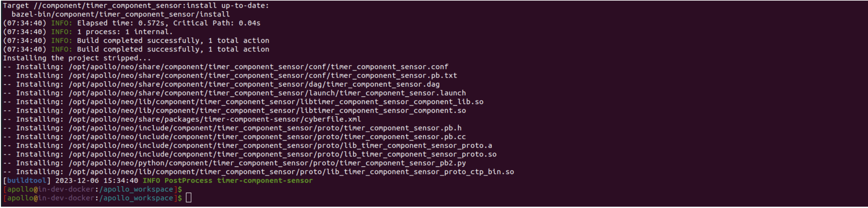This screenshot has height=208, width=868.
Task: Click the timer_component_sensor_pb2.py path
Action: tap(267, 163)
